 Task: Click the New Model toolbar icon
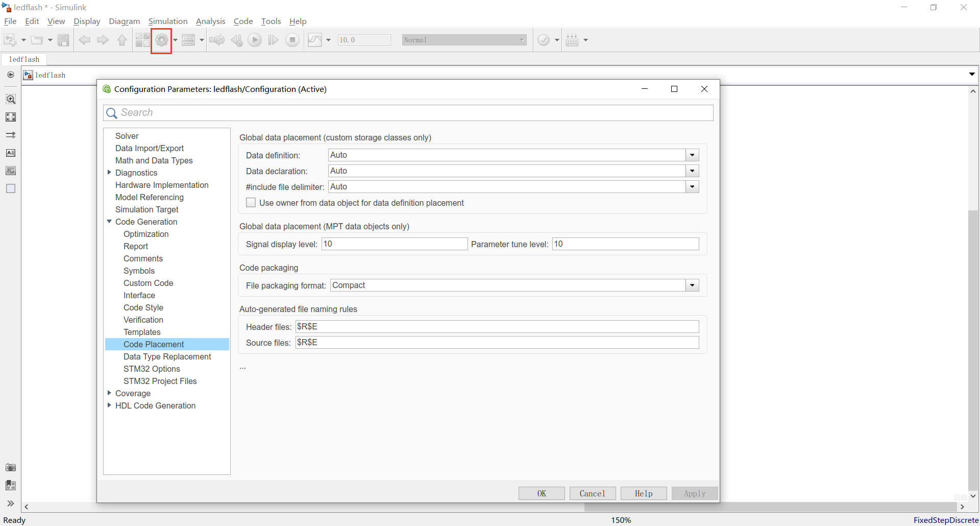point(10,40)
